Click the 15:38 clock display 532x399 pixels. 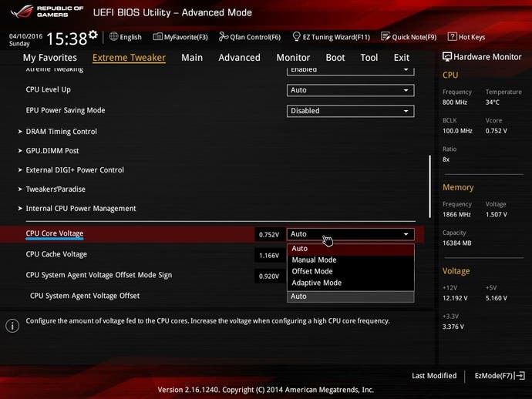pyautogui.click(x=67, y=39)
